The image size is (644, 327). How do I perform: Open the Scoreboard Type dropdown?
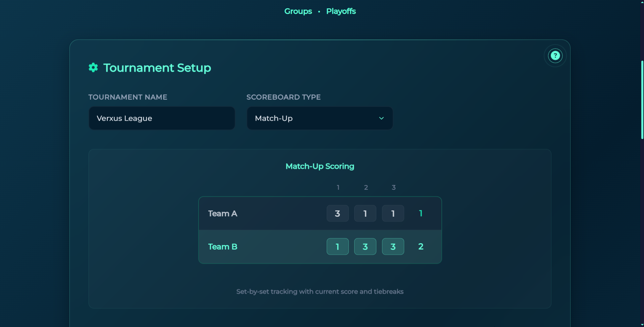(x=319, y=118)
